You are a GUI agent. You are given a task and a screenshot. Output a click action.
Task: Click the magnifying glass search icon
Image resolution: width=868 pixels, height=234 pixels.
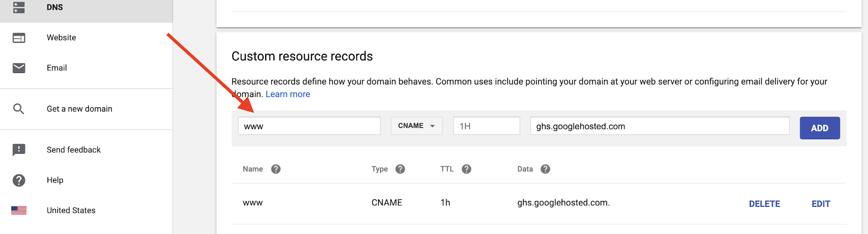point(19,109)
